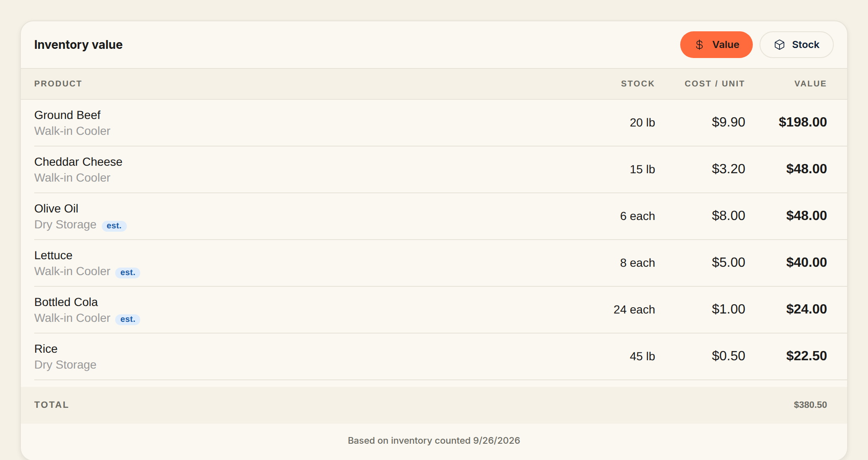The image size is (868, 460).
Task: Click the est. badge on Lettuce row
Action: (x=128, y=273)
